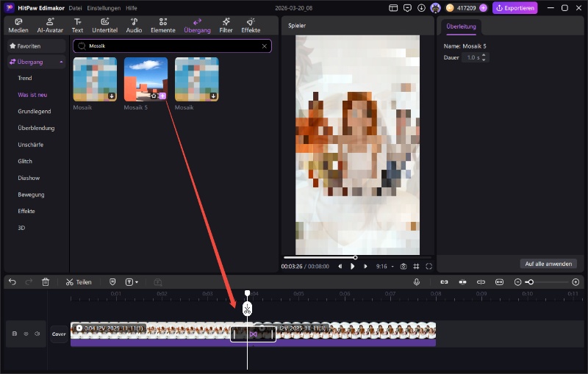Screen dimensions: 588x374
Task: Click the timeline zoom slider handle
Action: (x=529, y=282)
